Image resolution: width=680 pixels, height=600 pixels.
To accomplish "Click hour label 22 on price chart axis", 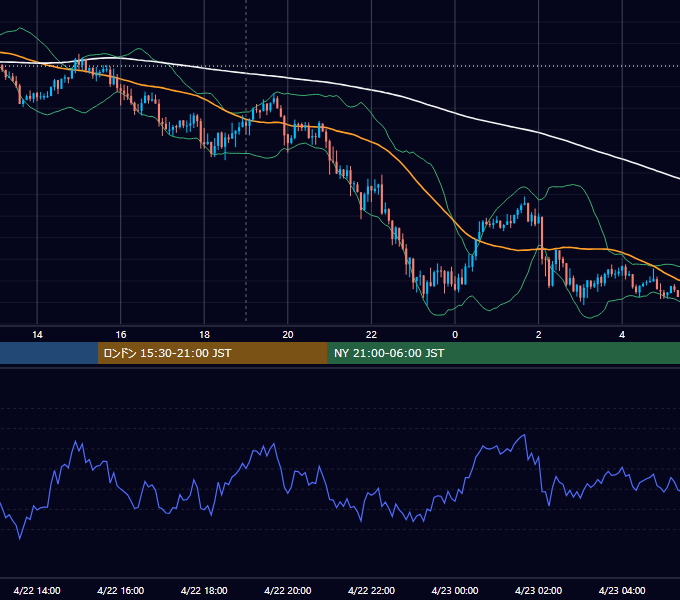I will click(x=371, y=334).
